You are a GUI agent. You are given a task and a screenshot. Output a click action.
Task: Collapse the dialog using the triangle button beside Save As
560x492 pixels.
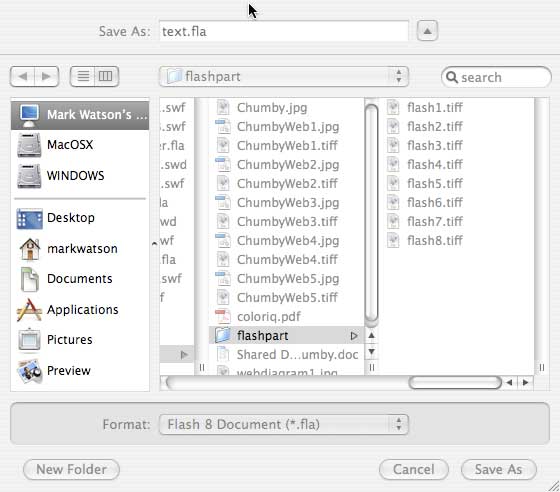(x=427, y=31)
